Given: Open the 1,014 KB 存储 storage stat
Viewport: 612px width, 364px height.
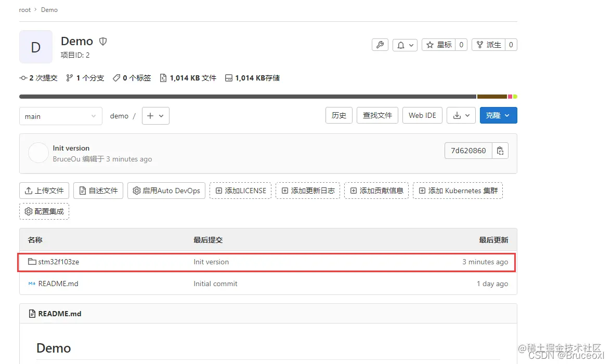Looking at the screenshot, I should tap(253, 78).
